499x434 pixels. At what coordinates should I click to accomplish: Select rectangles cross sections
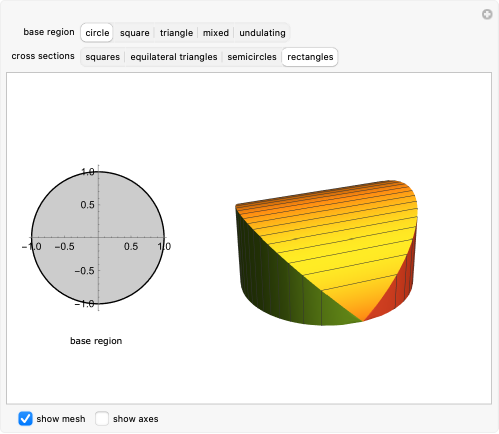click(x=310, y=57)
